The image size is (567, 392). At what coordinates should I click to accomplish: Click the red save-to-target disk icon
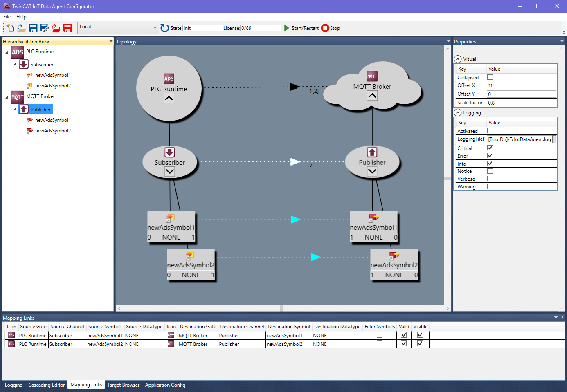click(67, 28)
